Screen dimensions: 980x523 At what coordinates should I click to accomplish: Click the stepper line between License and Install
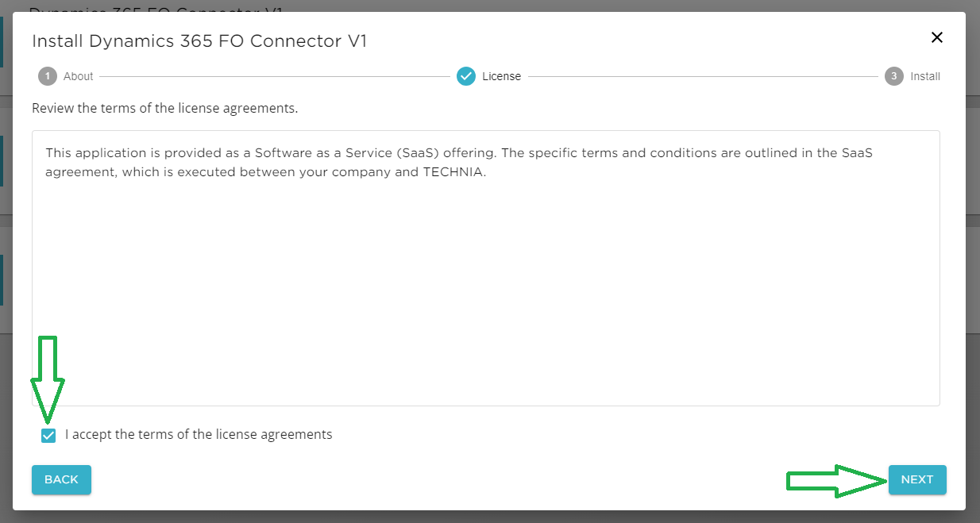pos(703,77)
